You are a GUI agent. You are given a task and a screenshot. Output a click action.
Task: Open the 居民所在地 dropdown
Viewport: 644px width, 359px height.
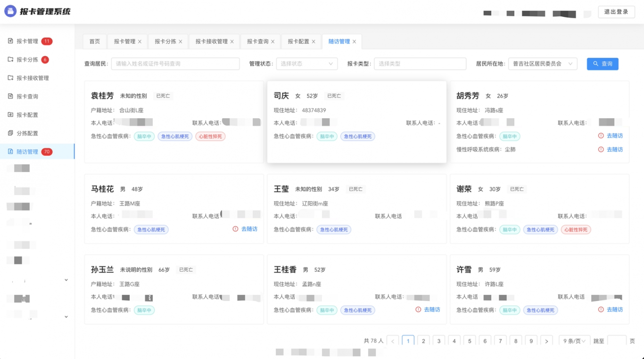(543, 64)
